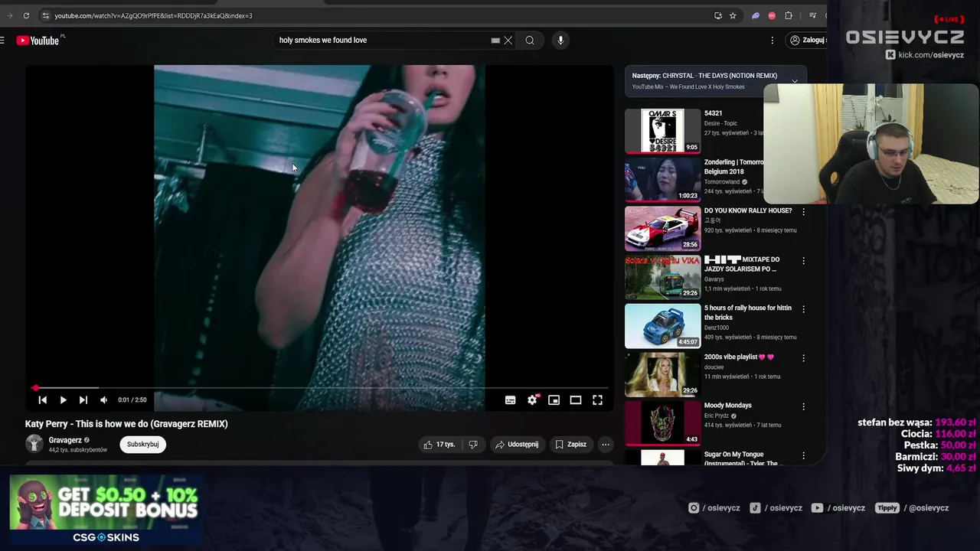Click the red video progress bar

click(x=320, y=388)
